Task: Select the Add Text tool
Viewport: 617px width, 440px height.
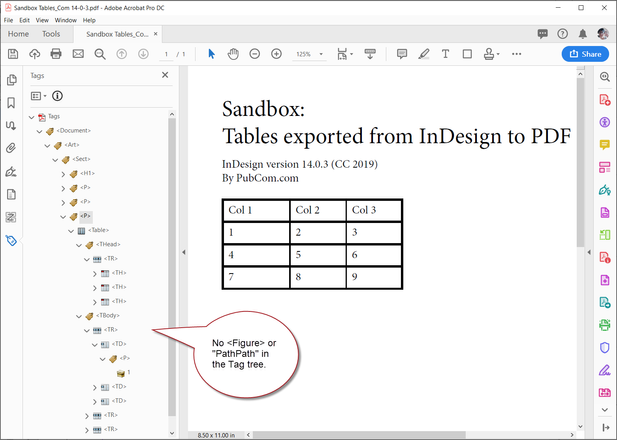Action: coord(445,54)
